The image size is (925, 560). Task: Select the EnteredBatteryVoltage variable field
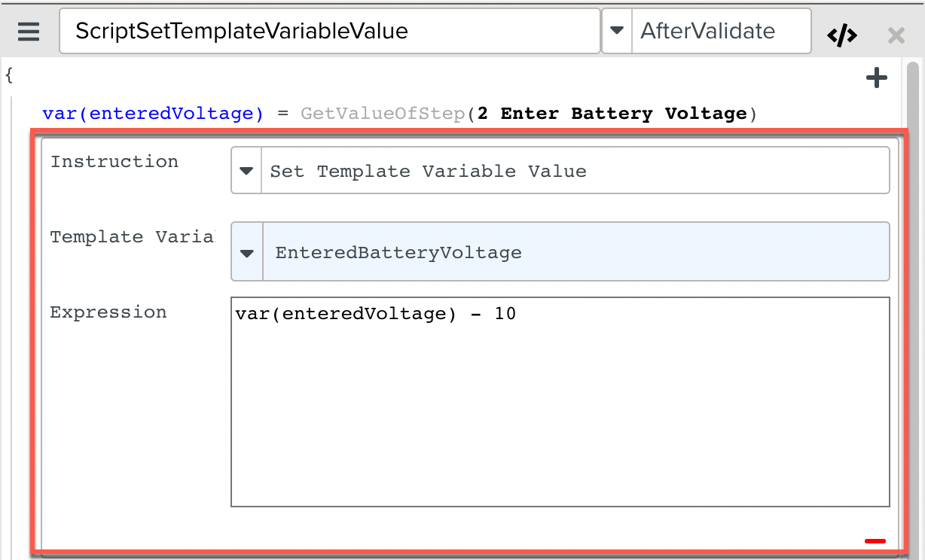[x=574, y=252]
